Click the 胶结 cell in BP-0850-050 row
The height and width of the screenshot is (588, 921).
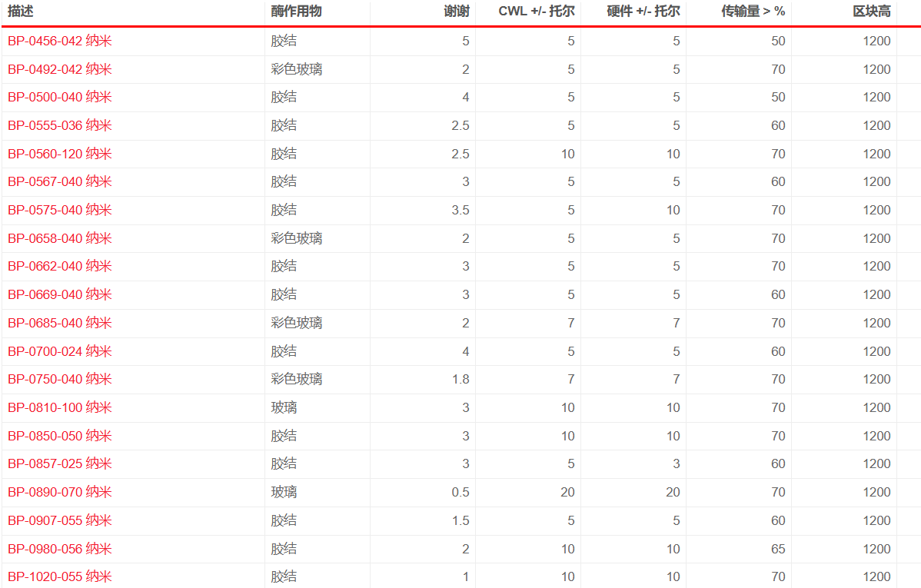284,436
